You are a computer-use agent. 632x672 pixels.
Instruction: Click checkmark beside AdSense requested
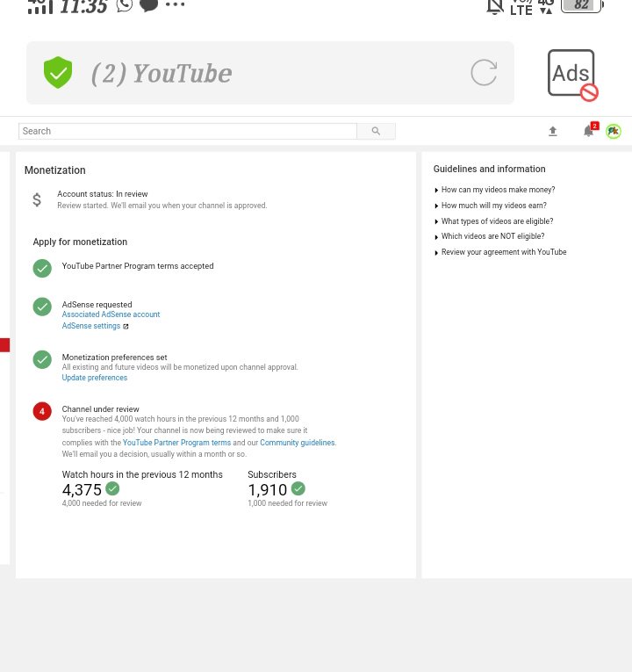click(x=42, y=307)
